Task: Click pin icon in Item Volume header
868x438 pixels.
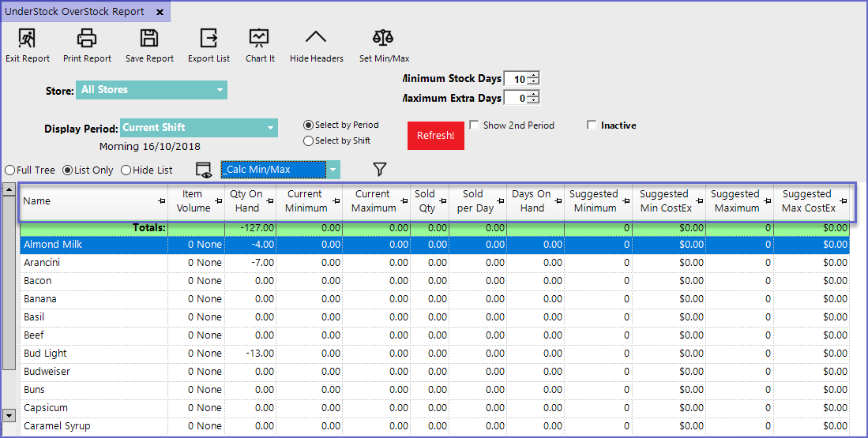Action: pos(219,200)
